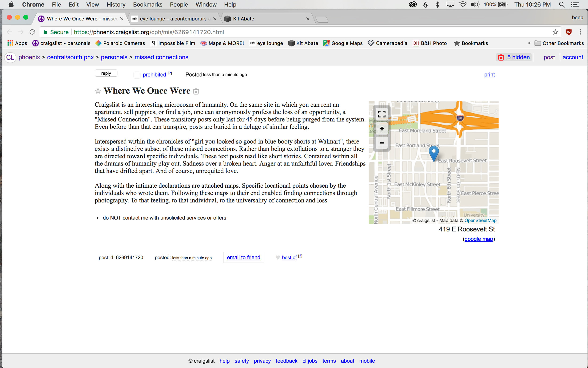Check the prohibited flag checkbox
The width and height of the screenshot is (588, 368).
coord(137,75)
